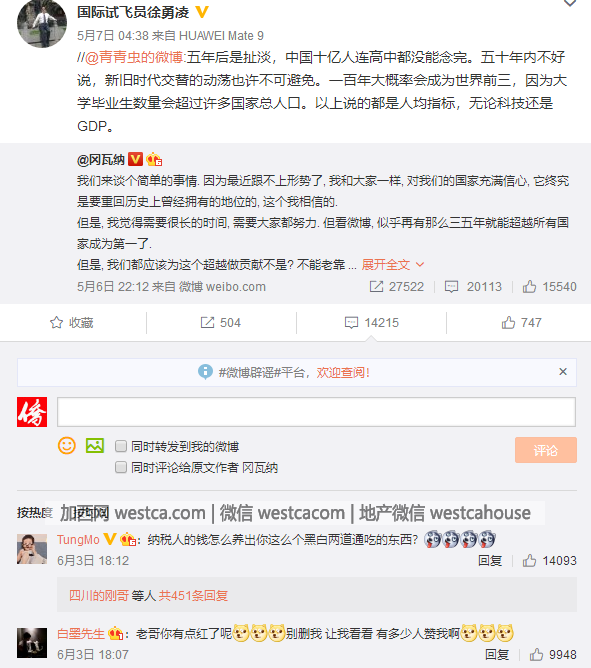Click the orange 评论 submit button

pos(545,450)
